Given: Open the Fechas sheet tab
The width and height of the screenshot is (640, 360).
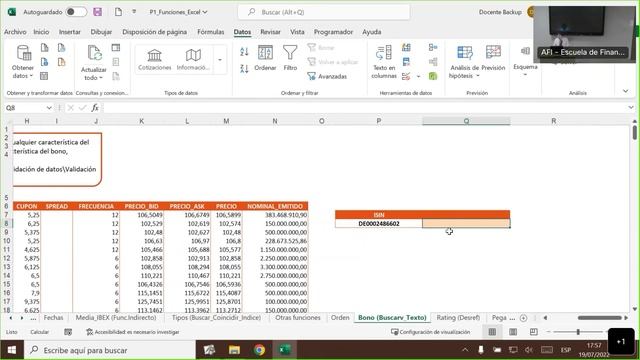Looking at the screenshot, I should [53, 318].
